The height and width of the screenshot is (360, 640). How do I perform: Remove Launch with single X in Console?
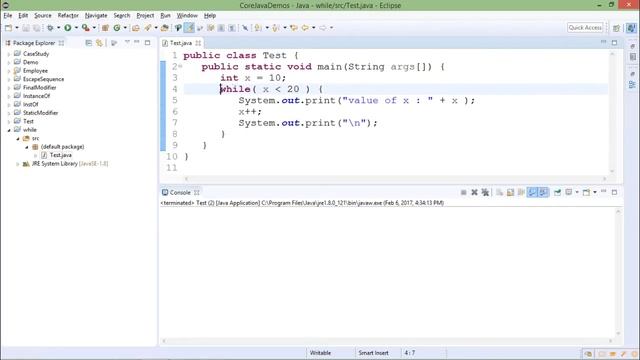pyautogui.click(x=474, y=192)
